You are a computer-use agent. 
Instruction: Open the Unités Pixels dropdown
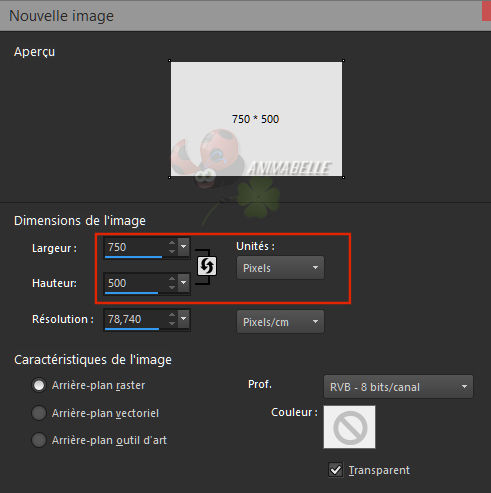pyautogui.click(x=280, y=268)
